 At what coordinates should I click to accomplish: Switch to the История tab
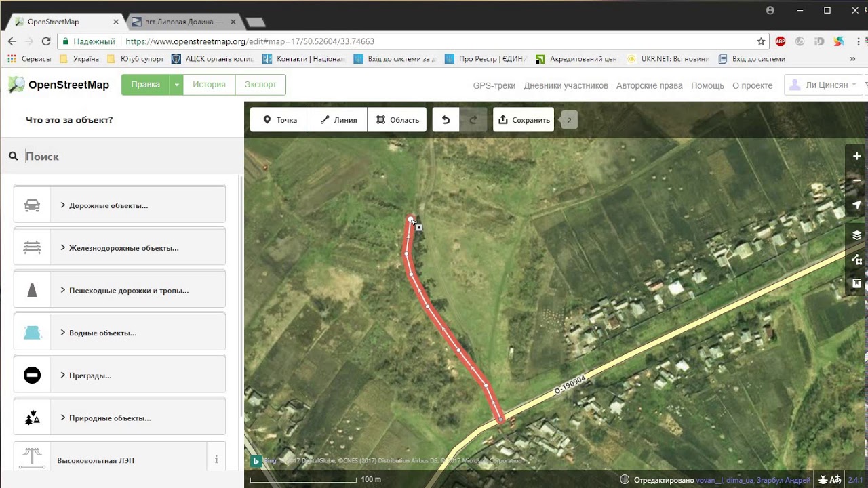pos(209,85)
